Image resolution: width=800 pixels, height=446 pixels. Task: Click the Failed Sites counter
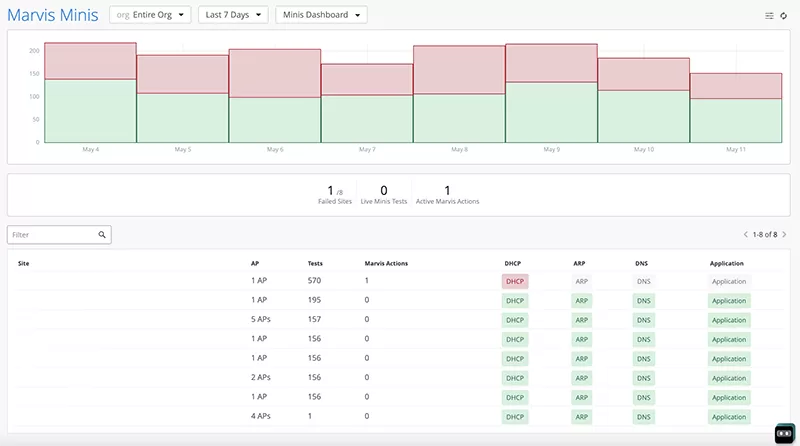335,194
